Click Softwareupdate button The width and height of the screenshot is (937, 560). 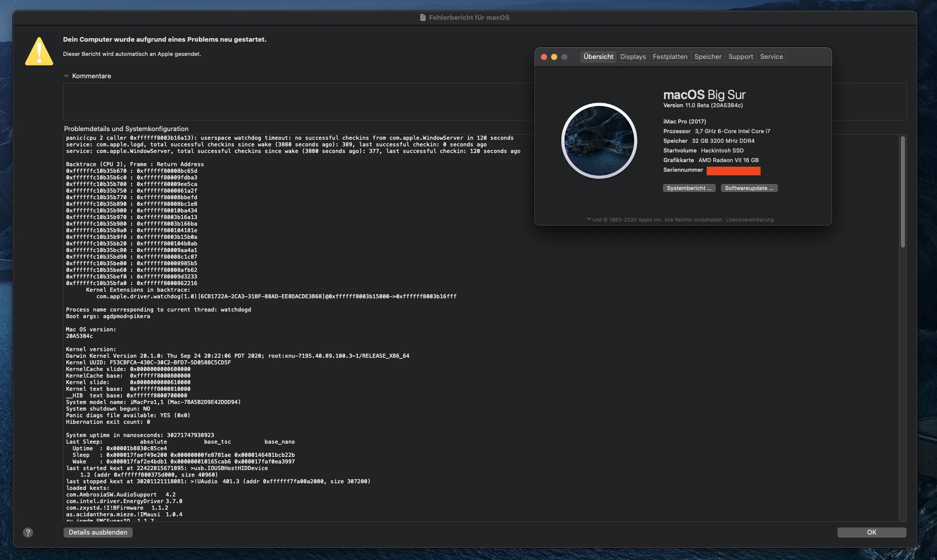749,188
